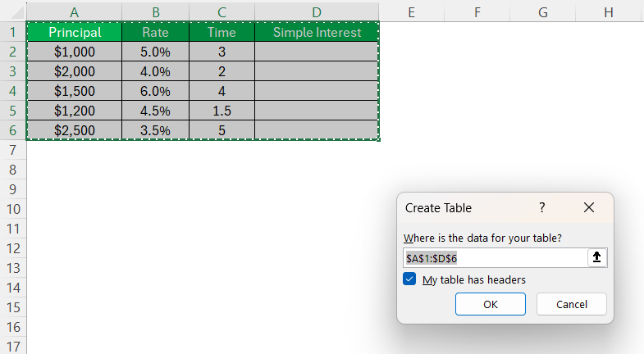Image resolution: width=644 pixels, height=354 pixels.
Task: Select row 2 header
Action: (13, 52)
